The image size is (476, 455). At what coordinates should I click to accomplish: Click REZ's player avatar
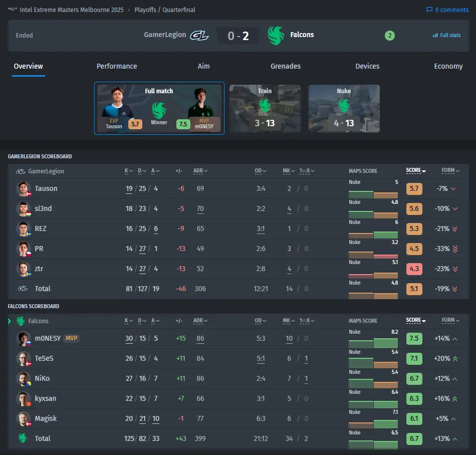pyautogui.click(x=24, y=229)
